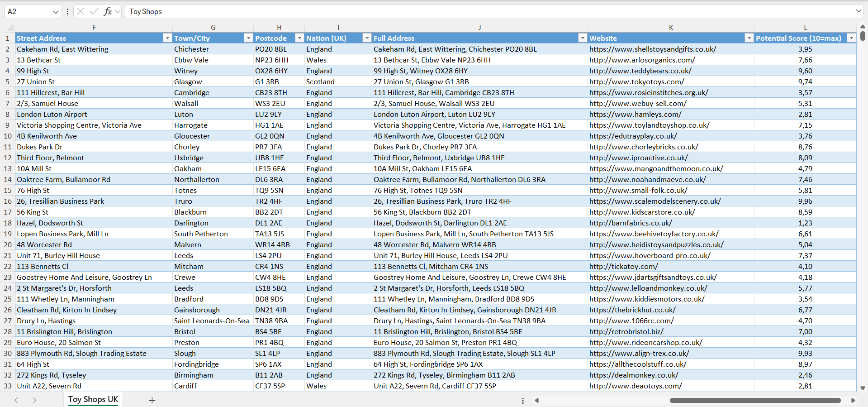Click the Postcode cell 'CF37 5SP'

[x=279, y=386]
